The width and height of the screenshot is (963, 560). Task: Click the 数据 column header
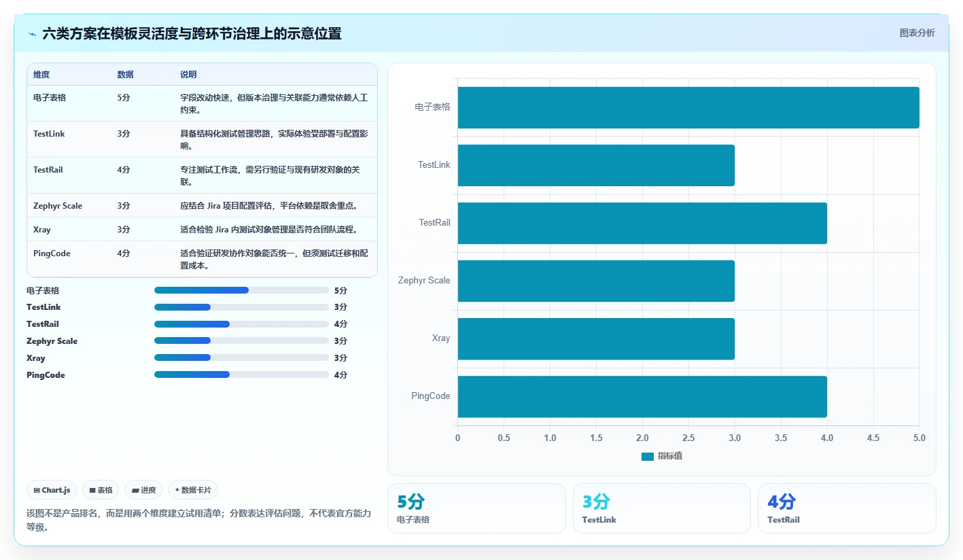[x=125, y=75]
